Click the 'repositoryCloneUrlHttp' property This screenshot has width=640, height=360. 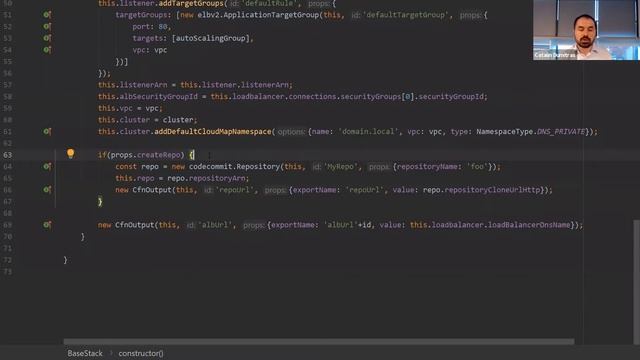[492, 190]
